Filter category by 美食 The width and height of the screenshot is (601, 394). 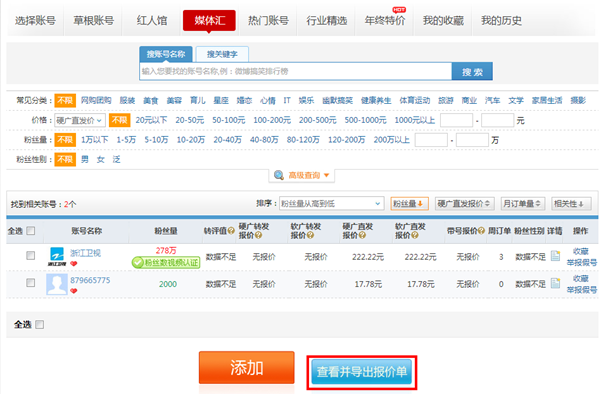tap(151, 100)
